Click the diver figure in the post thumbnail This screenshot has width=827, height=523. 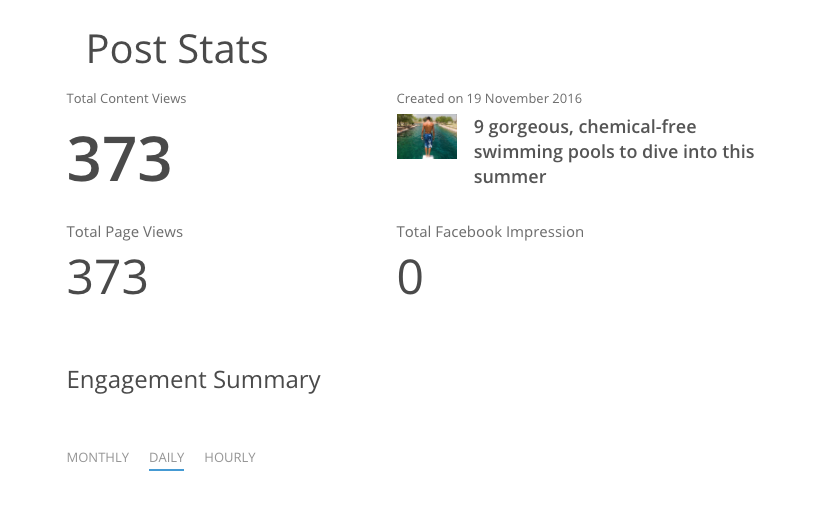pyautogui.click(x=428, y=133)
